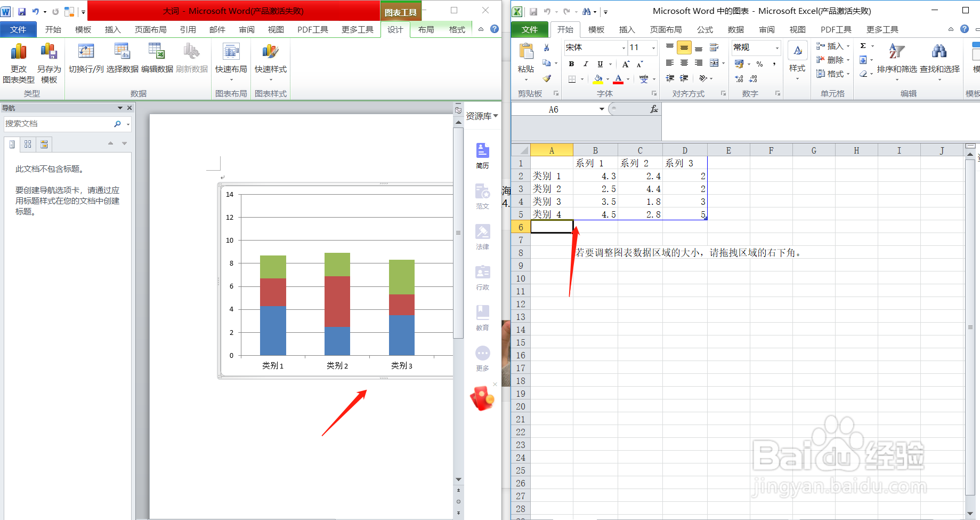The height and width of the screenshot is (520, 980).
Task: Toggle Bold formatting in Excel
Action: (x=571, y=64)
